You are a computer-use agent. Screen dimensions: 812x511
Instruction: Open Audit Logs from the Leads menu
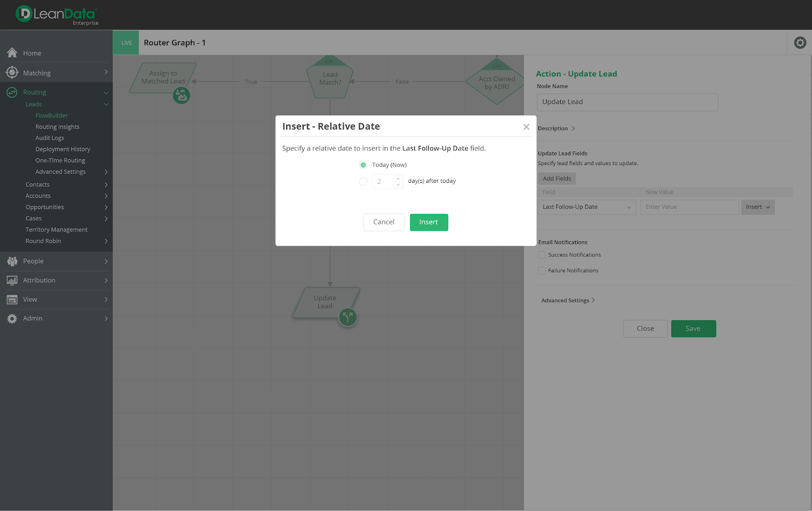tap(50, 138)
